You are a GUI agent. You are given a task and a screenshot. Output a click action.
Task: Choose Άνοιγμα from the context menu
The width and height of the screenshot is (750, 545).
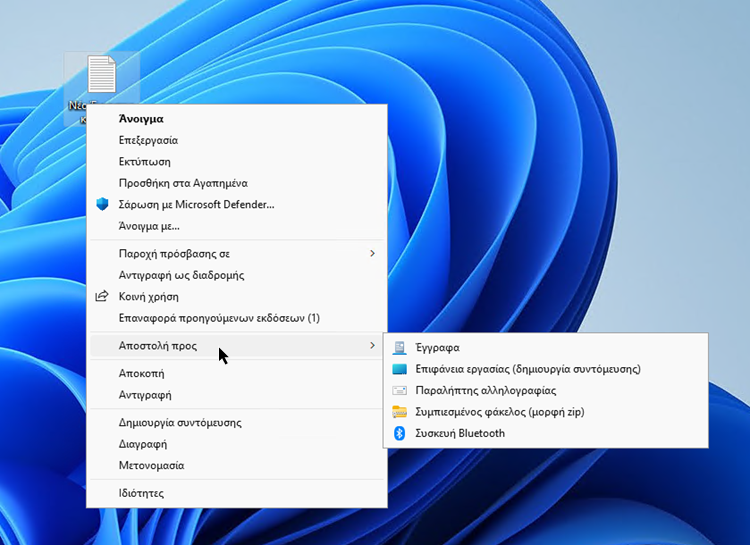[237, 119]
